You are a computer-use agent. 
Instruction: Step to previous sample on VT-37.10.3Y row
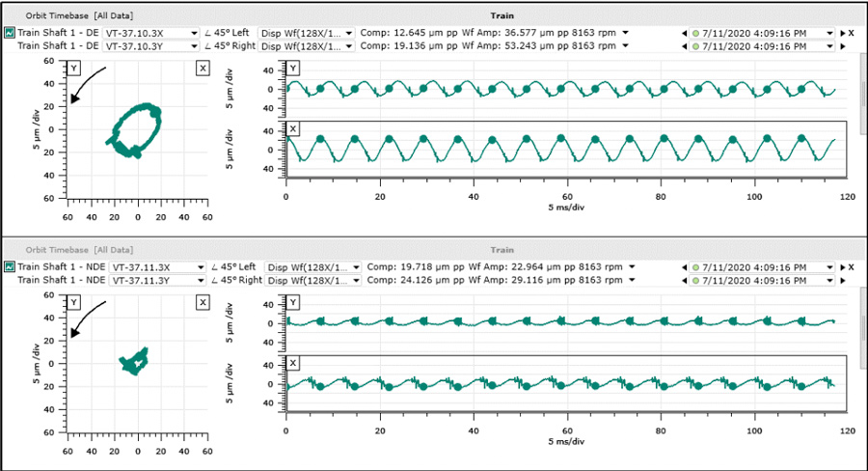click(x=684, y=46)
